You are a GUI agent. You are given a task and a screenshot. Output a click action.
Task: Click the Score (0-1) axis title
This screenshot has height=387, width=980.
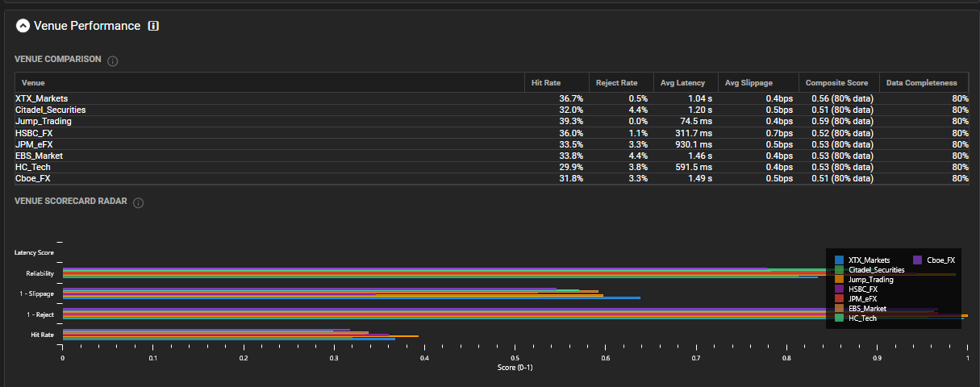pos(515,368)
